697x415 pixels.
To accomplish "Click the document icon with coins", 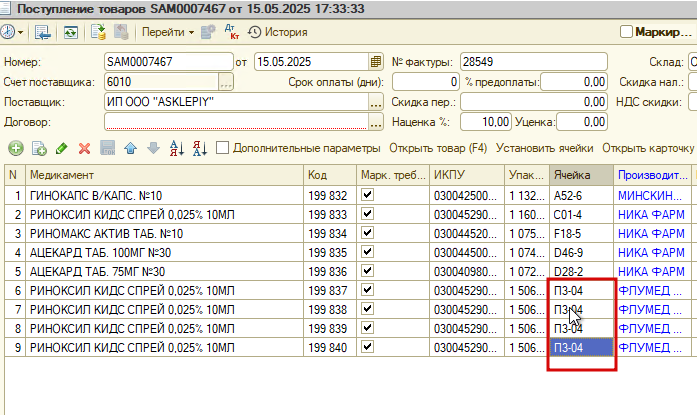I will point(98,32).
